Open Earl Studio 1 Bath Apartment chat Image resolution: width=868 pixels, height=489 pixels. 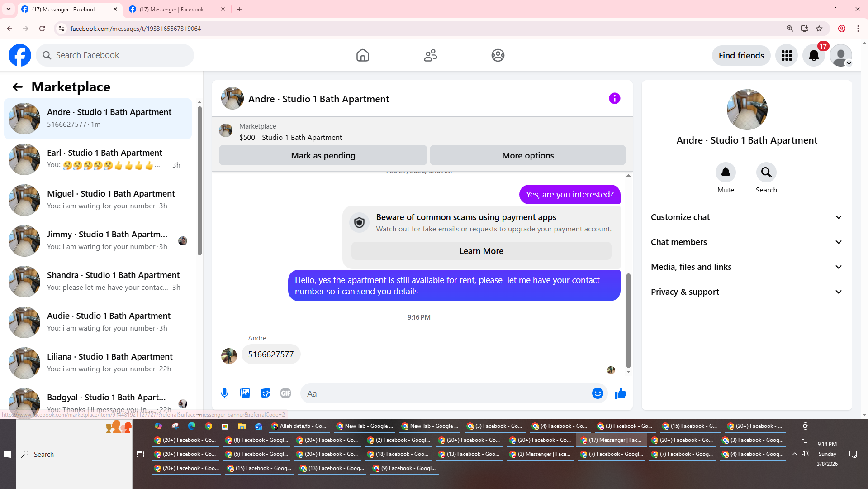tap(98, 159)
